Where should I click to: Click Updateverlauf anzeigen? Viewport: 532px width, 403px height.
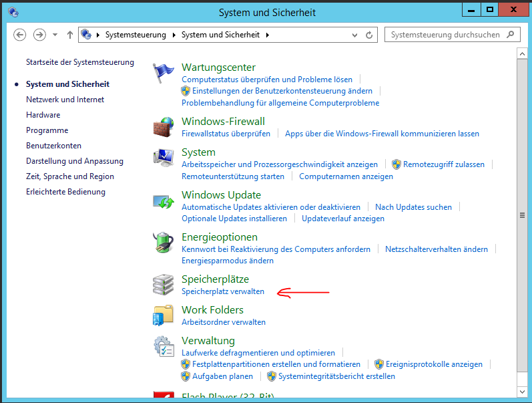[343, 219]
